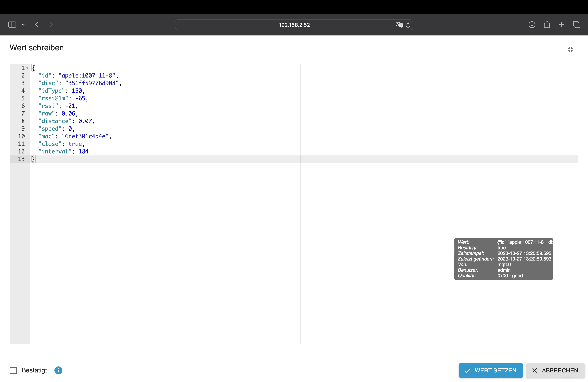Show tab overview icon
This screenshot has width=588, height=382.
(x=577, y=25)
